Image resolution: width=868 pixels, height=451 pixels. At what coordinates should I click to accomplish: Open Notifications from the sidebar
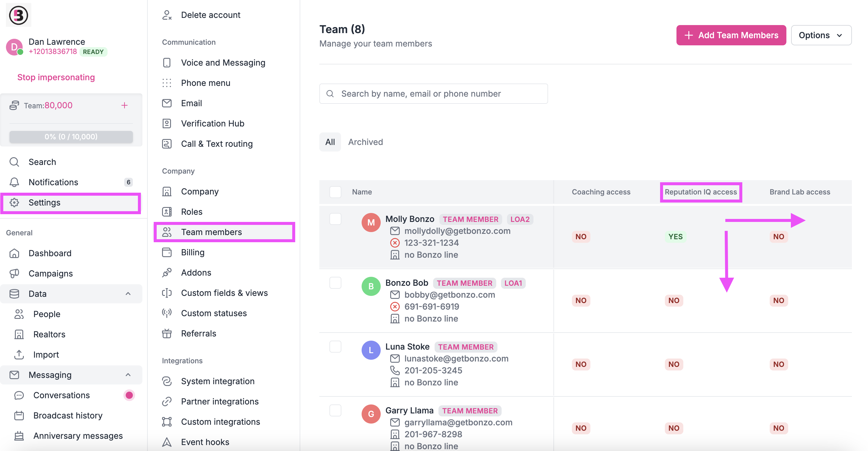53,182
